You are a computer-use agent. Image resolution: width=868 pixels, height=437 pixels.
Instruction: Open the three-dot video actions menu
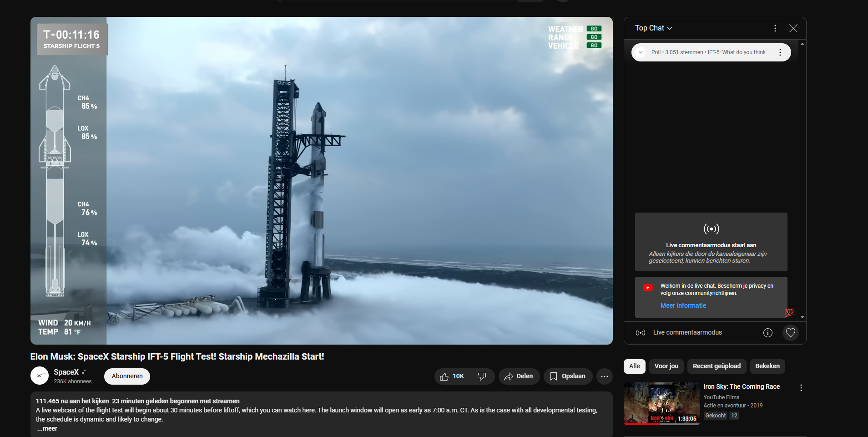(604, 376)
